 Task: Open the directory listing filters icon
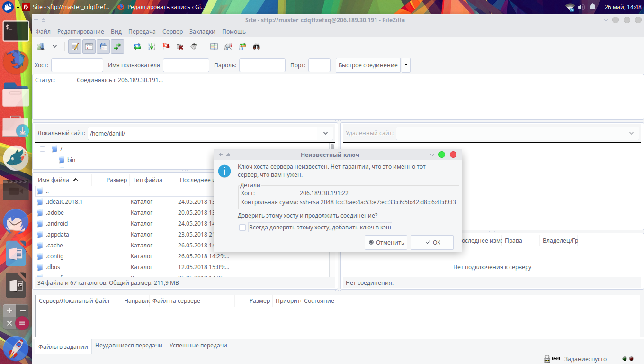coord(214,46)
